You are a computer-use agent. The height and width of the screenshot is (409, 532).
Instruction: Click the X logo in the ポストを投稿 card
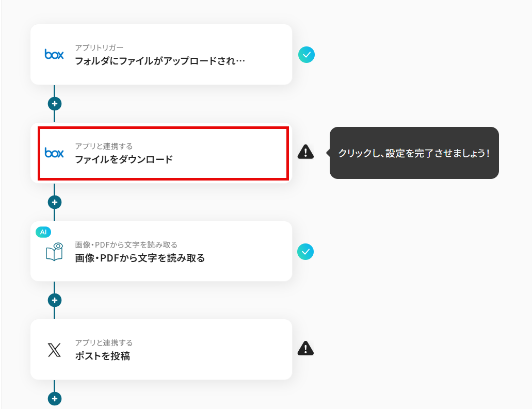(x=54, y=350)
